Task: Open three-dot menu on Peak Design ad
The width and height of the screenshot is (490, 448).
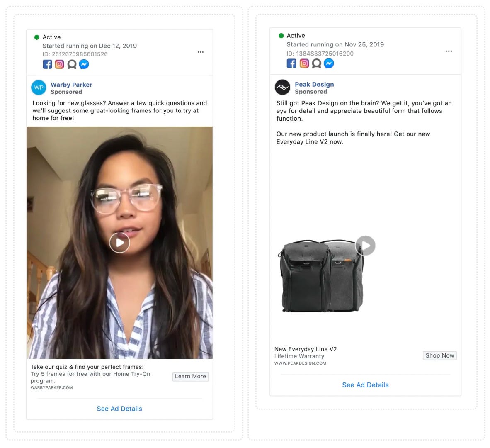Action: point(449,51)
